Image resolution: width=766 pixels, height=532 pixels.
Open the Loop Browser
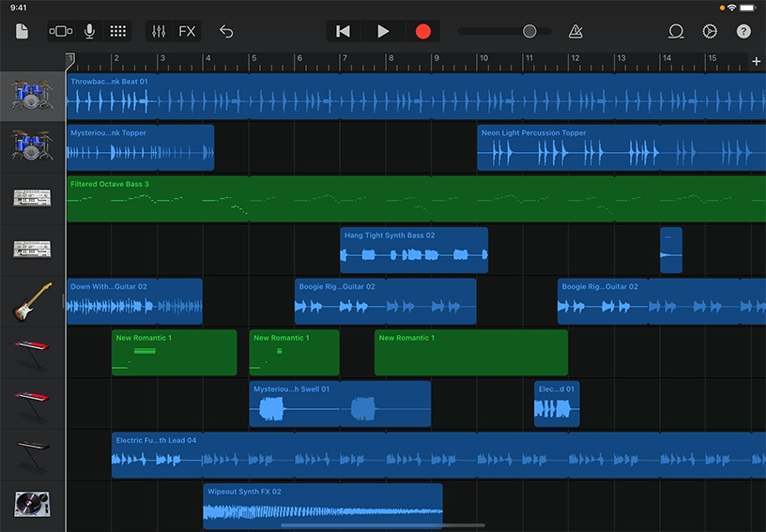click(675, 31)
